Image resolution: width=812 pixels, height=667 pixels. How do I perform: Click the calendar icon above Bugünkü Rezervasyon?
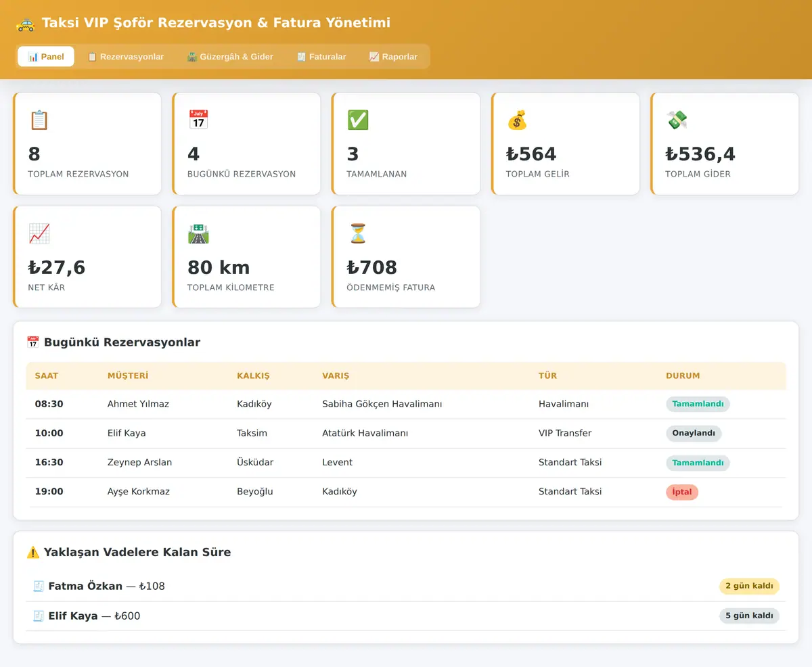(198, 120)
